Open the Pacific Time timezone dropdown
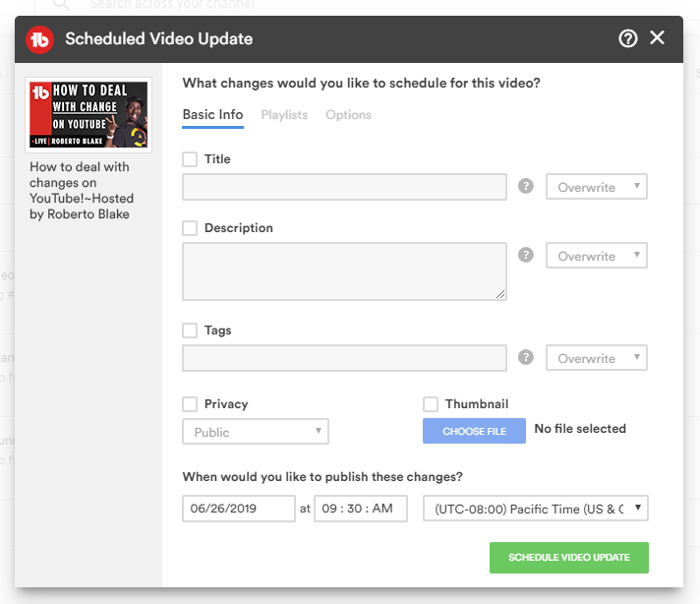 tap(536, 509)
